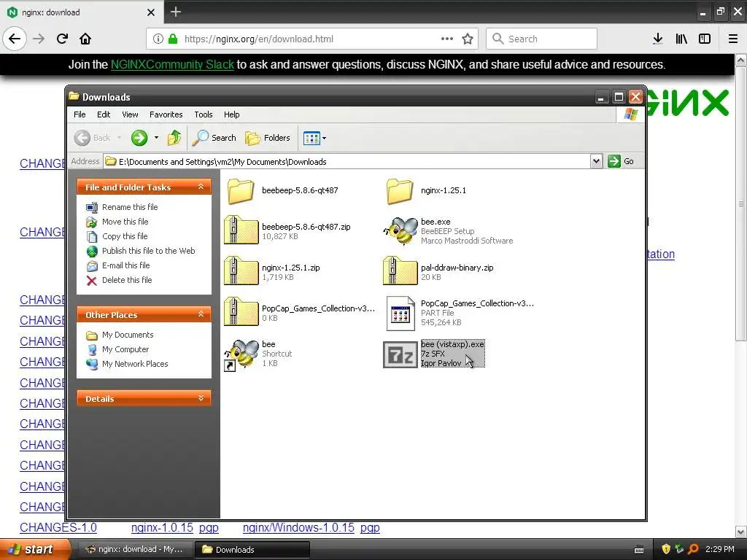This screenshot has width=747, height=560.
Task: Collapse the File and Folder Tasks panel
Action: pos(201,187)
